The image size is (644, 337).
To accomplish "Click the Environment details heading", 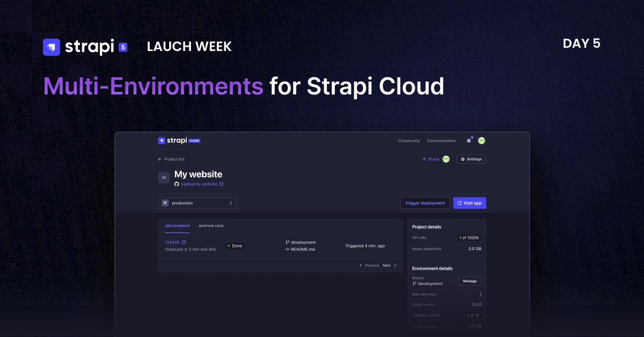I will (x=432, y=268).
